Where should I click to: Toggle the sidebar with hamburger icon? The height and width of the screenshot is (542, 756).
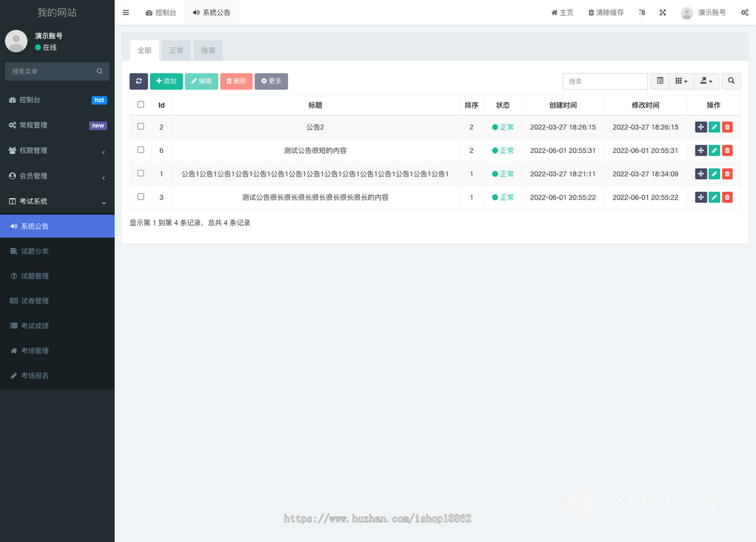tap(125, 12)
